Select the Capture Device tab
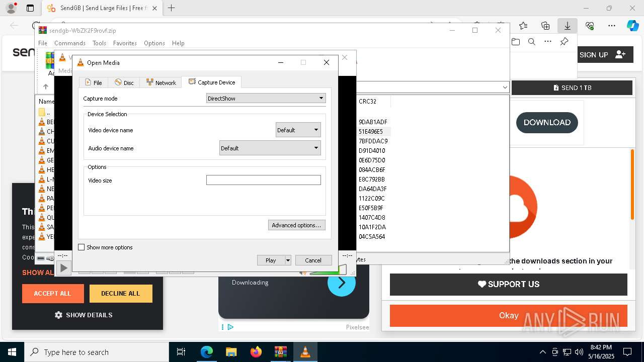The image size is (644, 362). pos(211,82)
